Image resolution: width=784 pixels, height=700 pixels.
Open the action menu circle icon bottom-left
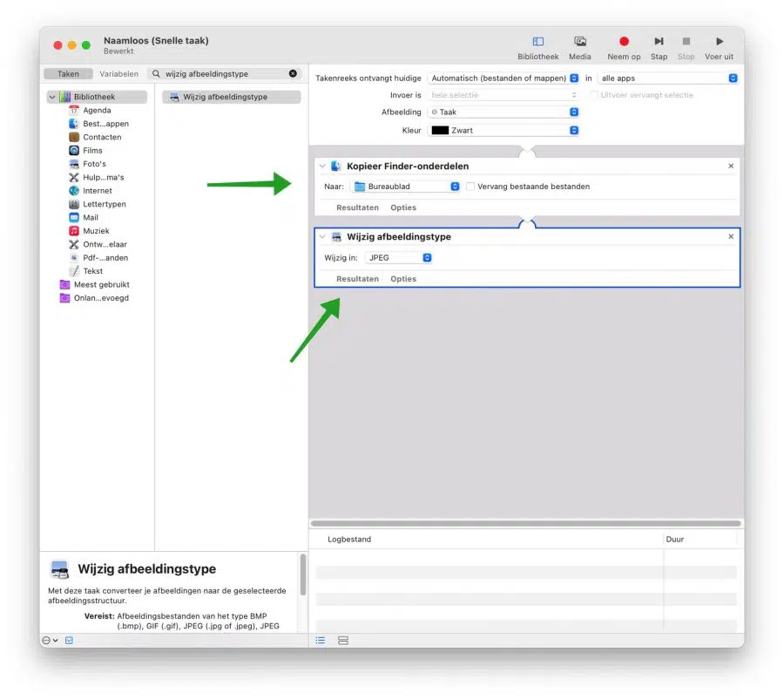pyautogui.click(x=50, y=641)
